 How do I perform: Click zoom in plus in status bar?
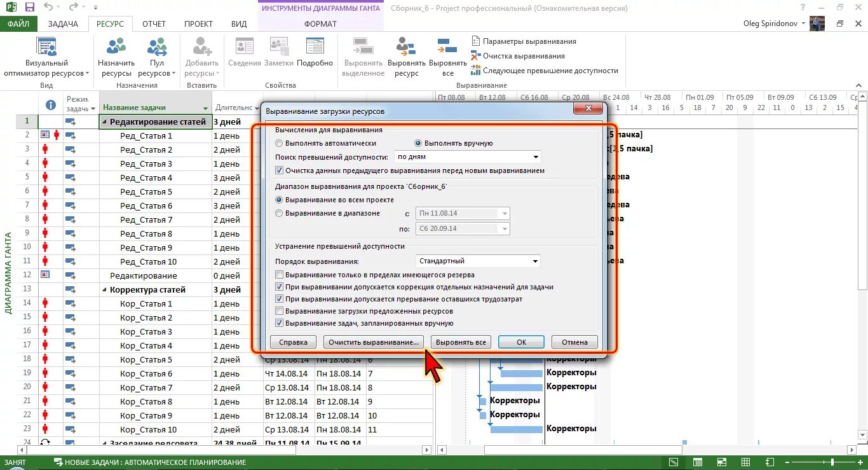859,462
